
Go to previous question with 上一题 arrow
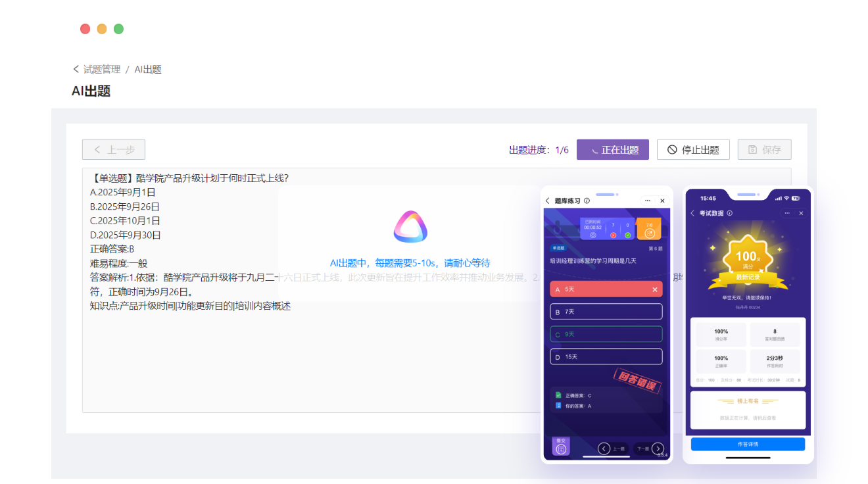pos(604,448)
